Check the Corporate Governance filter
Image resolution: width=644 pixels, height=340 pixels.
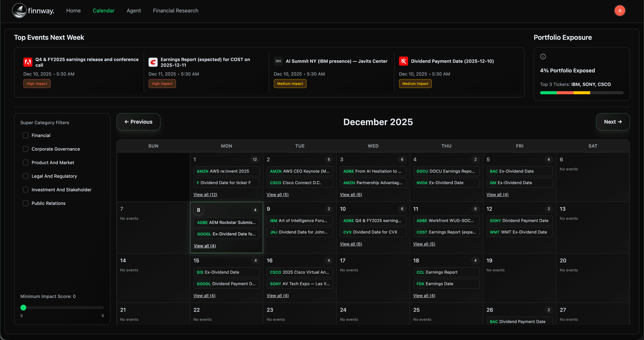[x=25, y=149]
